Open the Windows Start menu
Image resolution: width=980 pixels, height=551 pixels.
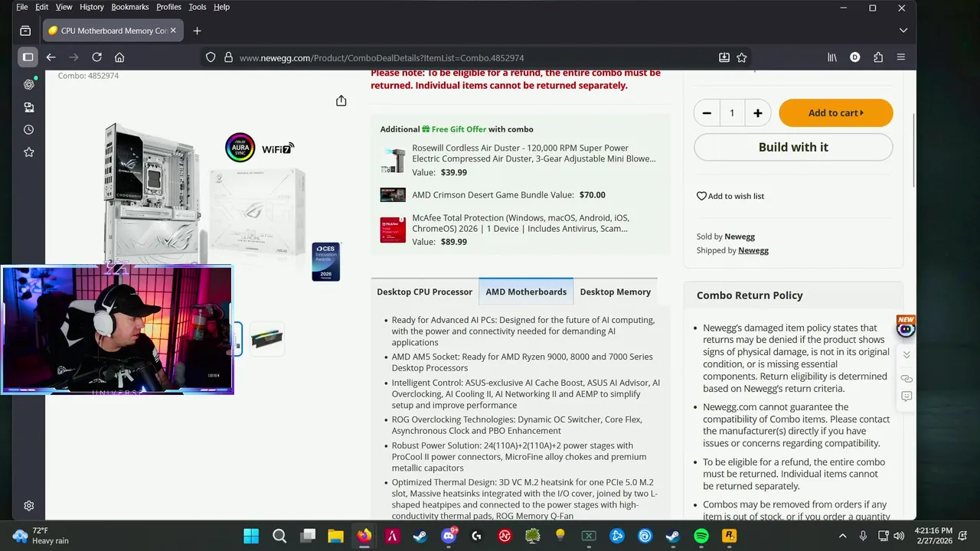pos(252,536)
